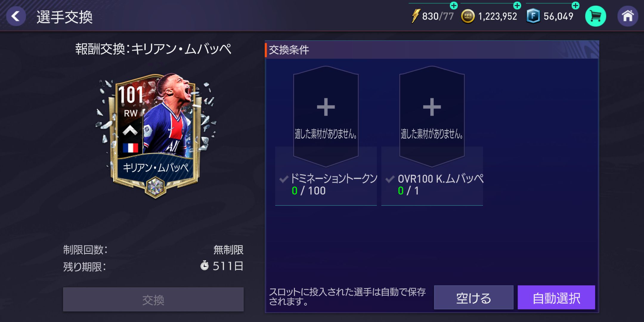The height and width of the screenshot is (322, 644).
Task: Select the ドミネーショントークン requirement checkmark
Action: (x=284, y=179)
